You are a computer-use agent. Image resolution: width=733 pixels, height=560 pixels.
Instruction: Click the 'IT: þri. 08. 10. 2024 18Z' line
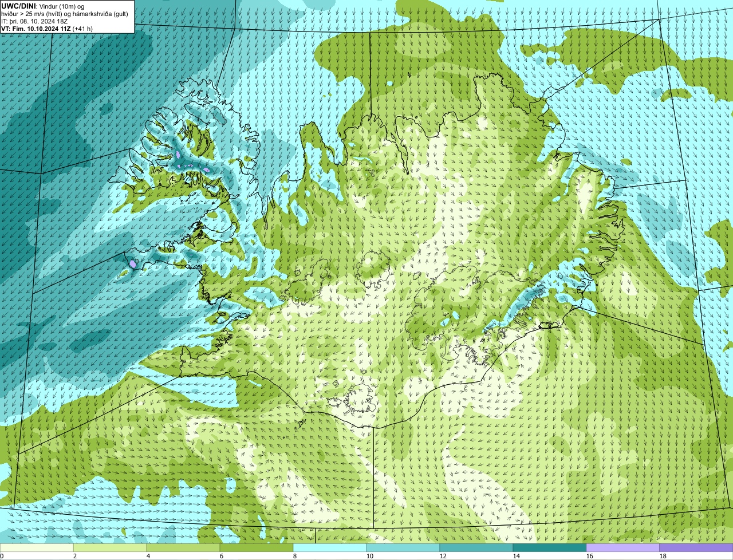tap(34, 21)
